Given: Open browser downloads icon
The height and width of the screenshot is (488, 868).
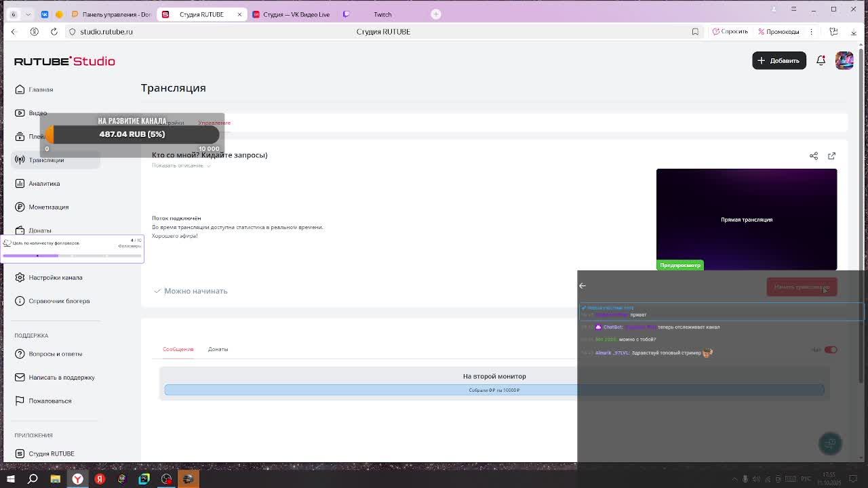Looking at the screenshot, I should coord(852,31).
